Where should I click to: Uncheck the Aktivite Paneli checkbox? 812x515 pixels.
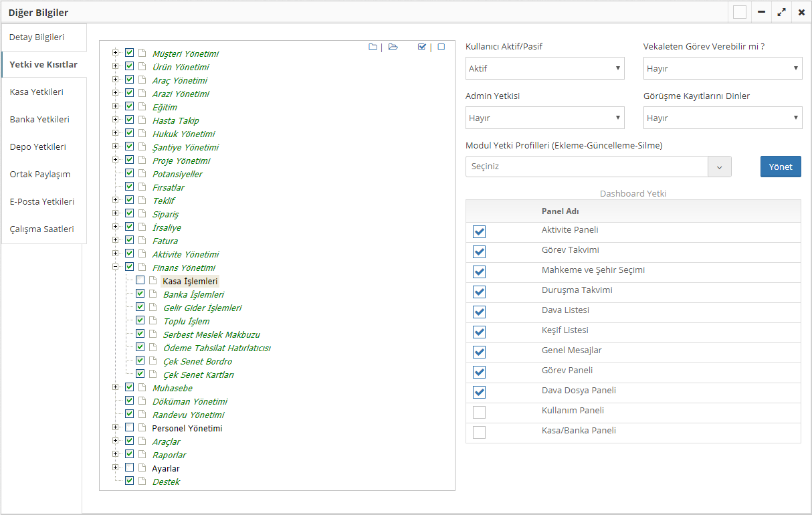[x=479, y=231]
